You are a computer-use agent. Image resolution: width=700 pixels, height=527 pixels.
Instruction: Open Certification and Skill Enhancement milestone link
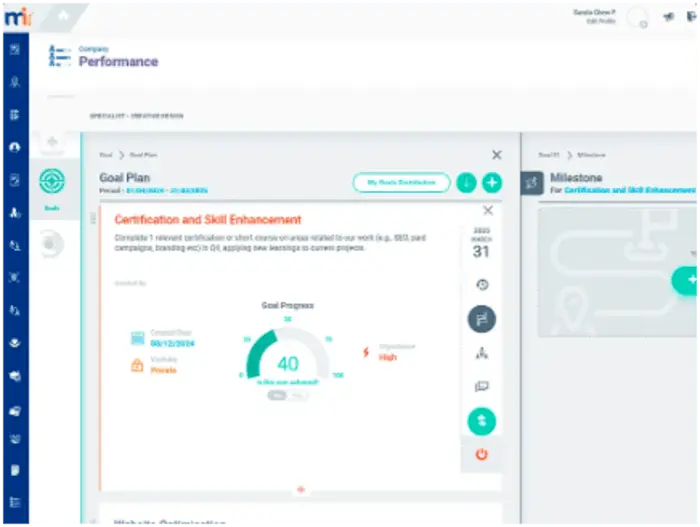pyautogui.click(x=630, y=190)
